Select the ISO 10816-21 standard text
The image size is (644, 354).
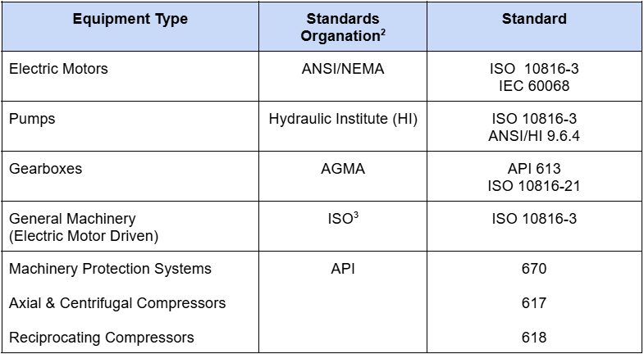point(533,185)
